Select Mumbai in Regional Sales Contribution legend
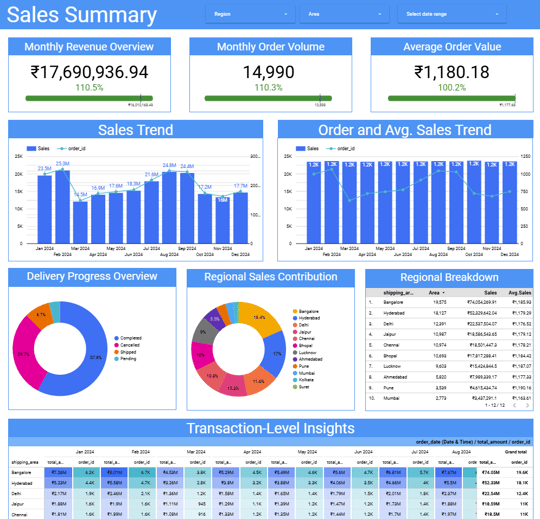 point(304,373)
